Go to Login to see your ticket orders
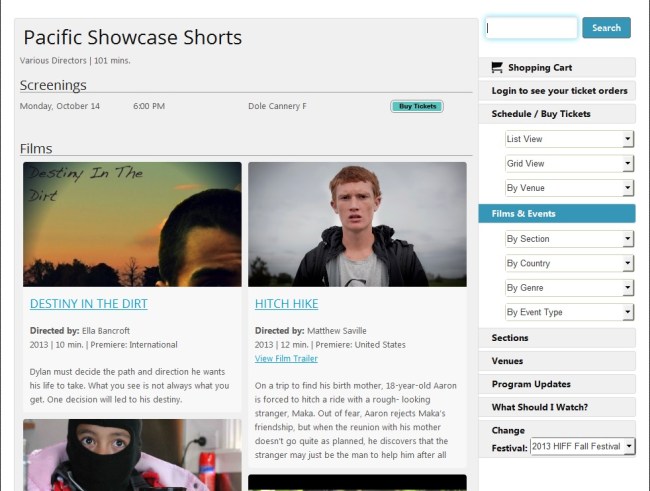The width and height of the screenshot is (650, 491). (x=557, y=90)
